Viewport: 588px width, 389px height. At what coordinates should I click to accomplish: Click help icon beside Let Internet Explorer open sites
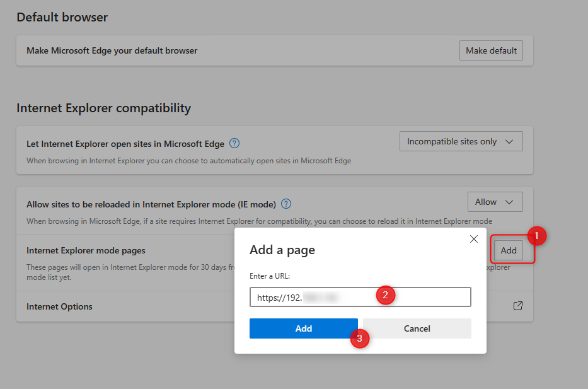click(234, 143)
